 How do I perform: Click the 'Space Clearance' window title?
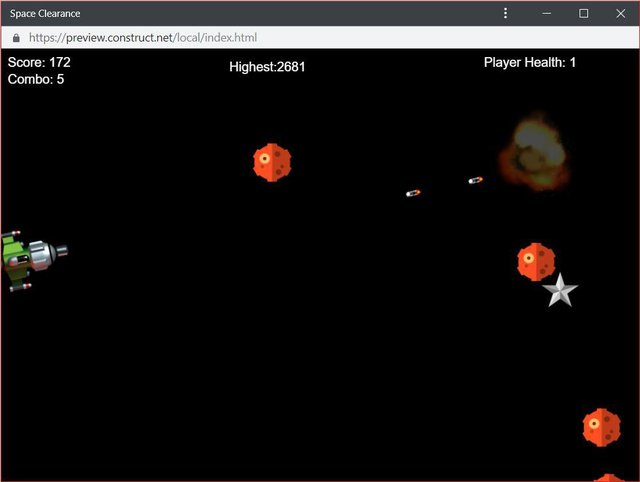click(x=45, y=13)
